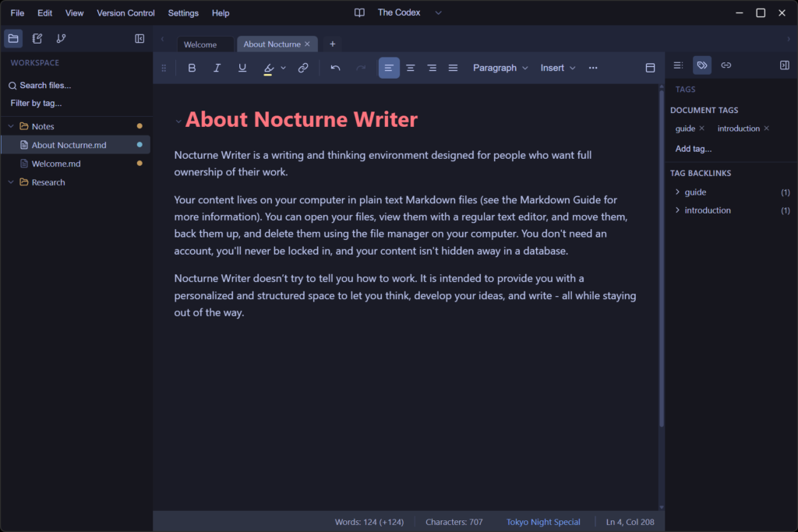Collapse the left sidebar panel
This screenshot has width=798, height=532.
139,38
